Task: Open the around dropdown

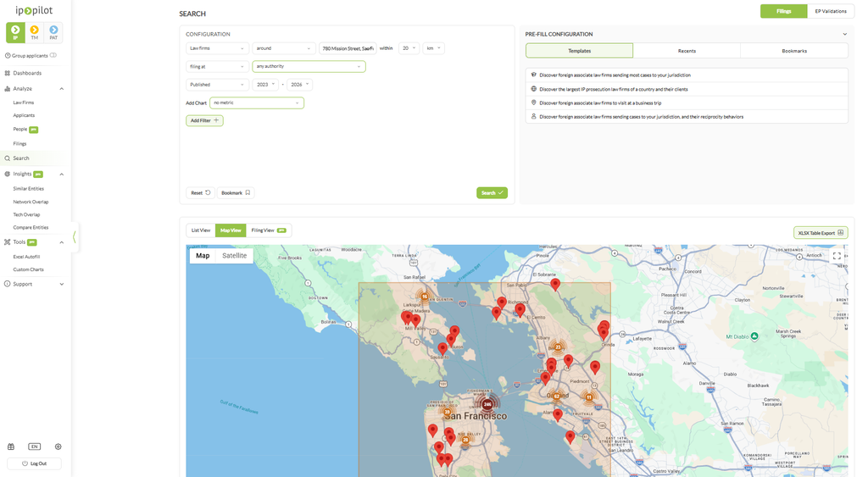Action: coord(283,48)
